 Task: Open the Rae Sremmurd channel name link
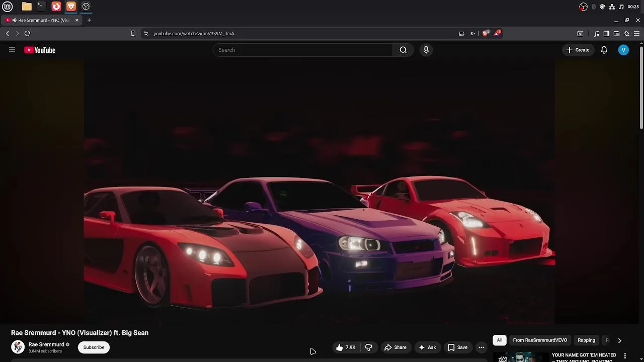point(46,344)
